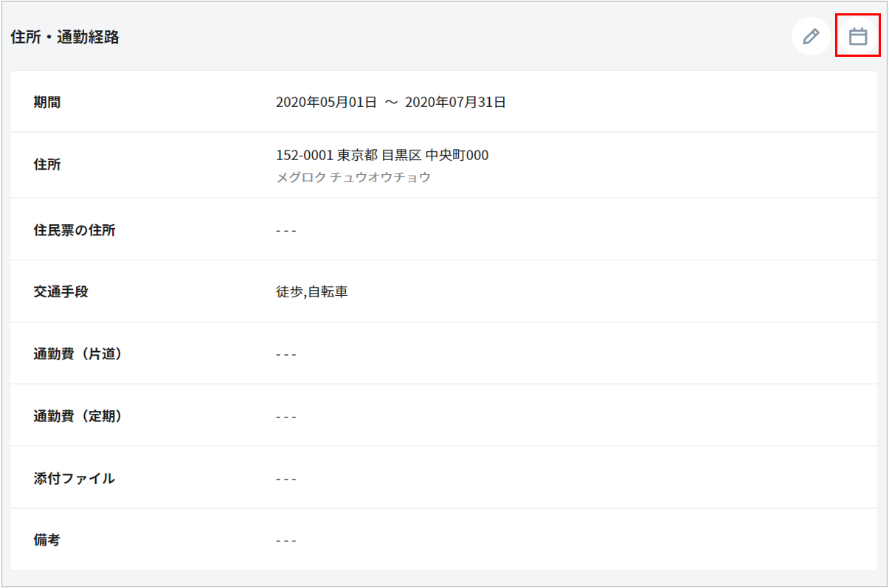The image size is (889, 588).
Task: Click the 交通手段 row label
Action: pyautogui.click(x=60, y=292)
